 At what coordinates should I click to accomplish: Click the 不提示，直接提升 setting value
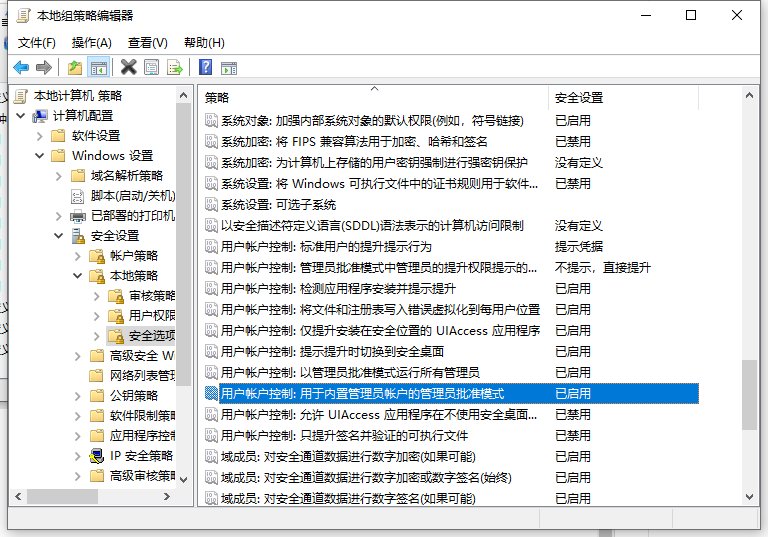coord(602,268)
